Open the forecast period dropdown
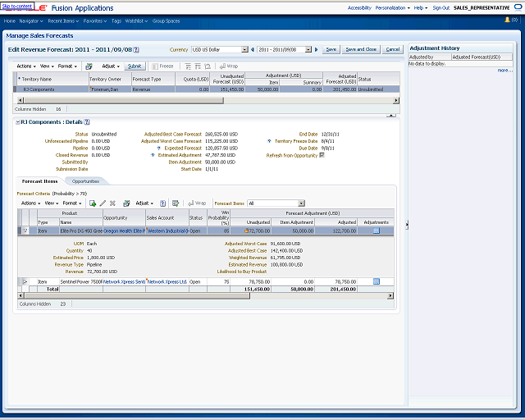525x420 pixels. (308, 49)
